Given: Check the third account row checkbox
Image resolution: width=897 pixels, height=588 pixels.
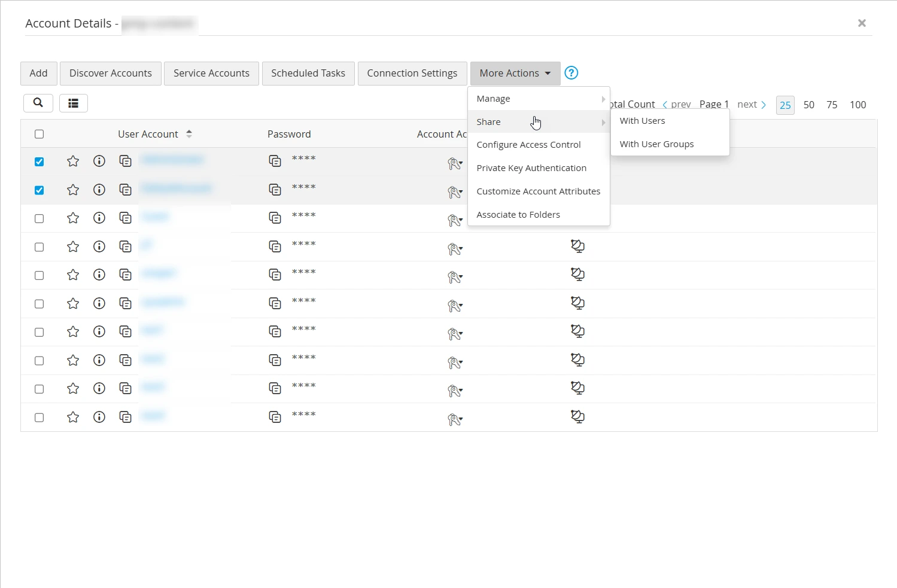Looking at the screenshot, I should pyautogui.click(x=39, y=218).
